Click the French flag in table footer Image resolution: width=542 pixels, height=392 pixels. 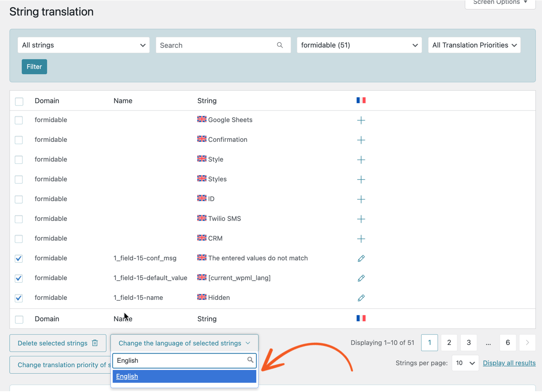point(361,318)
